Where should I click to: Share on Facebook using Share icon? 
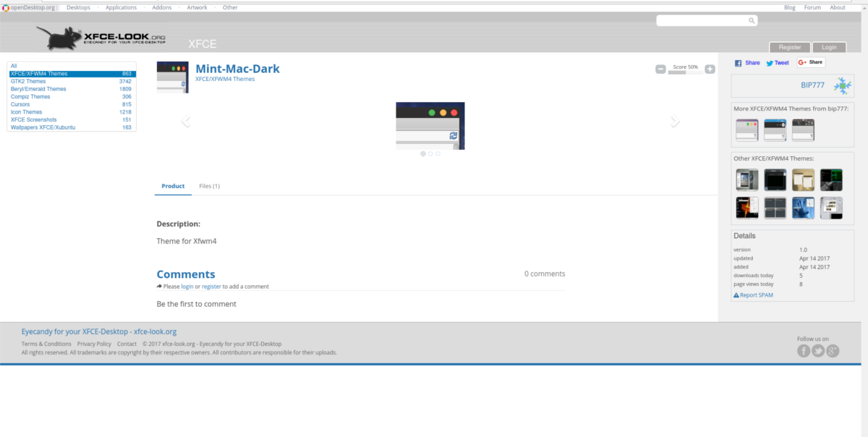747,63
